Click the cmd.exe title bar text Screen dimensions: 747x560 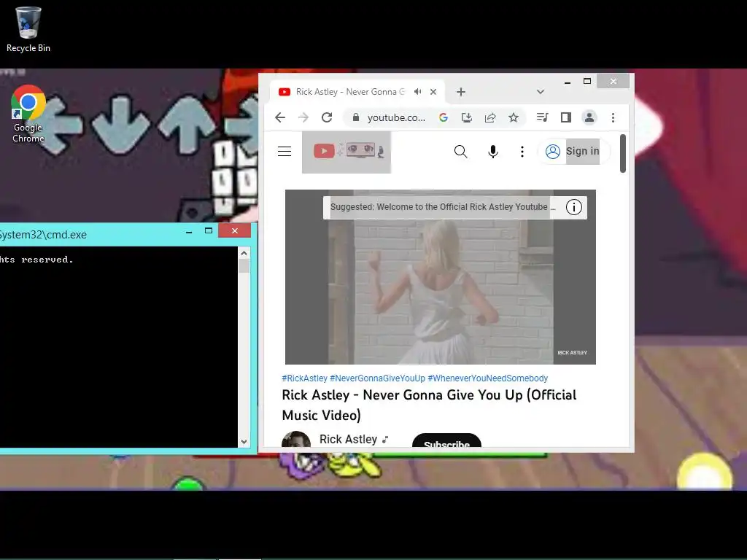(x=43, y=235)
